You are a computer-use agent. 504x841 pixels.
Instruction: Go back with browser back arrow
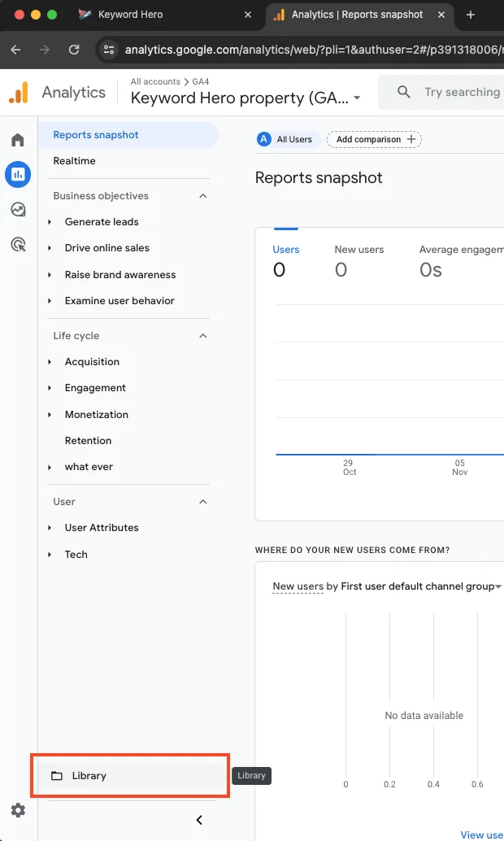(x=15, y=50)
